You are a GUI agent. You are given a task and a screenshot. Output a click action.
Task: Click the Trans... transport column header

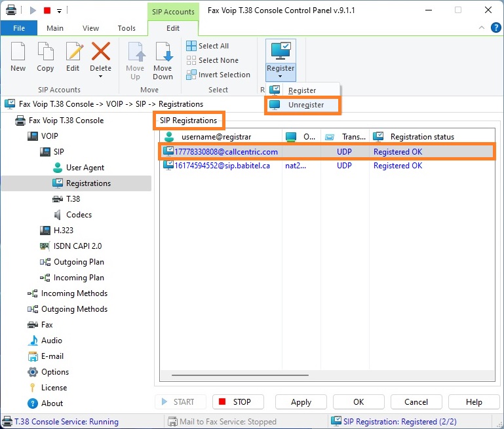pyautogui.click(x=345, y=137)
